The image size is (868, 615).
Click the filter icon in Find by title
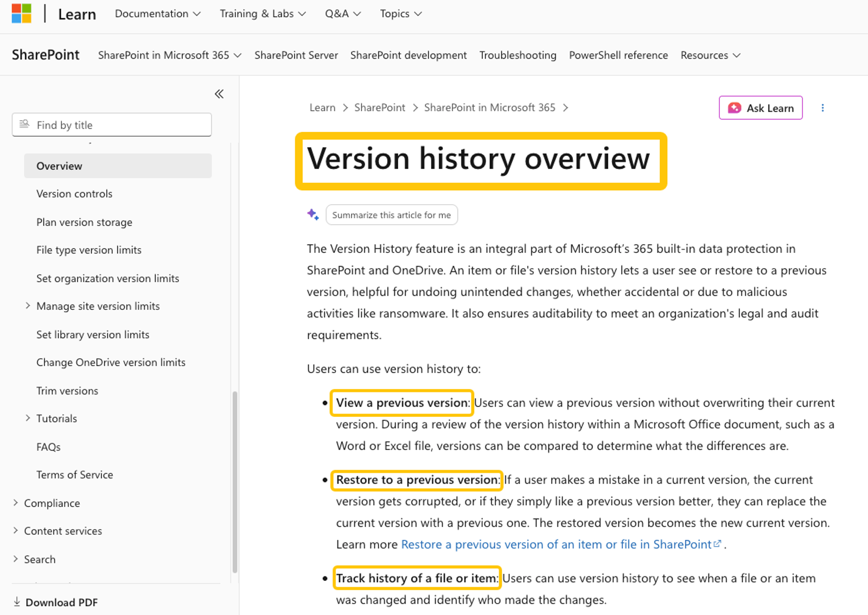pos(24,124)
